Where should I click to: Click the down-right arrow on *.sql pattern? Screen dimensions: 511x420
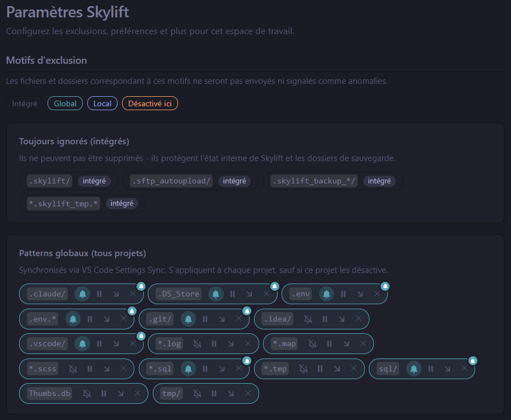(222, 369)
